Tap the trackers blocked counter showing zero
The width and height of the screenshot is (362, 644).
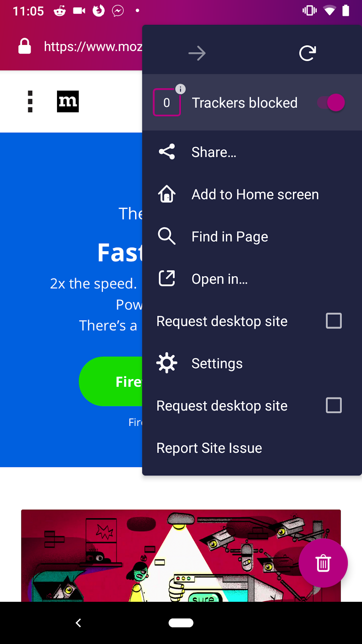(x=166, y=102)
